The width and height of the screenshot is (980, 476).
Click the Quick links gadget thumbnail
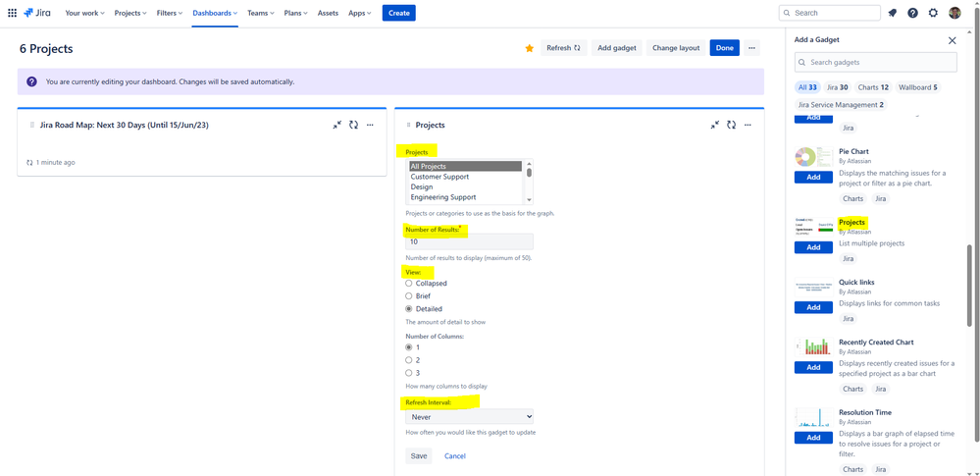pos(814,288)
